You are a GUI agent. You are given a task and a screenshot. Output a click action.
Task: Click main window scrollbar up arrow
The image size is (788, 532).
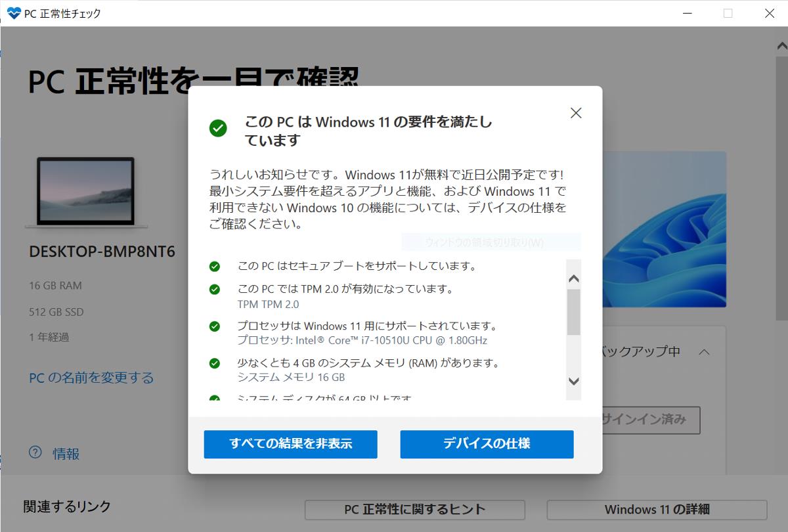781,46
